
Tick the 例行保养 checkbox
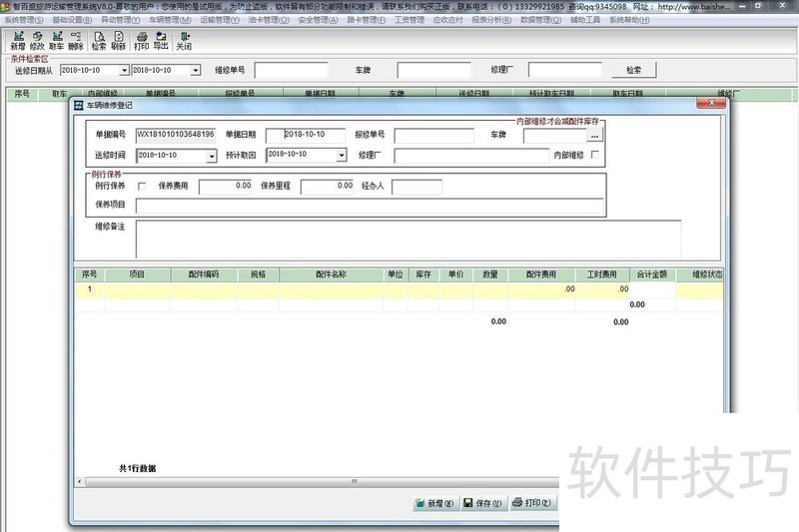141,186
